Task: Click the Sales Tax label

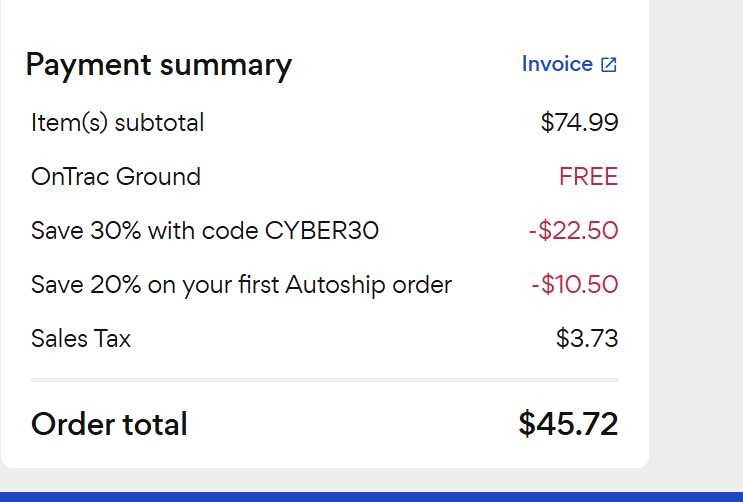Action: (x=81, y=339)
